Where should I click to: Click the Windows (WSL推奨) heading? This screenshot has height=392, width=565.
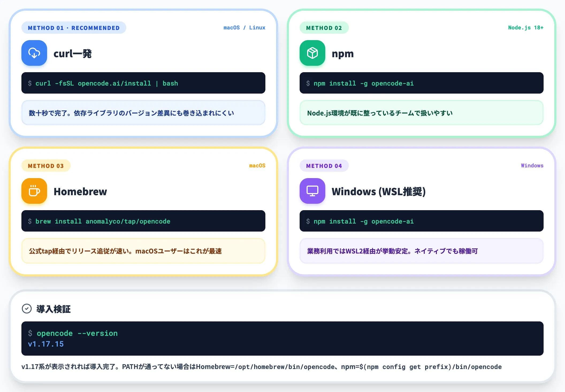379,191
